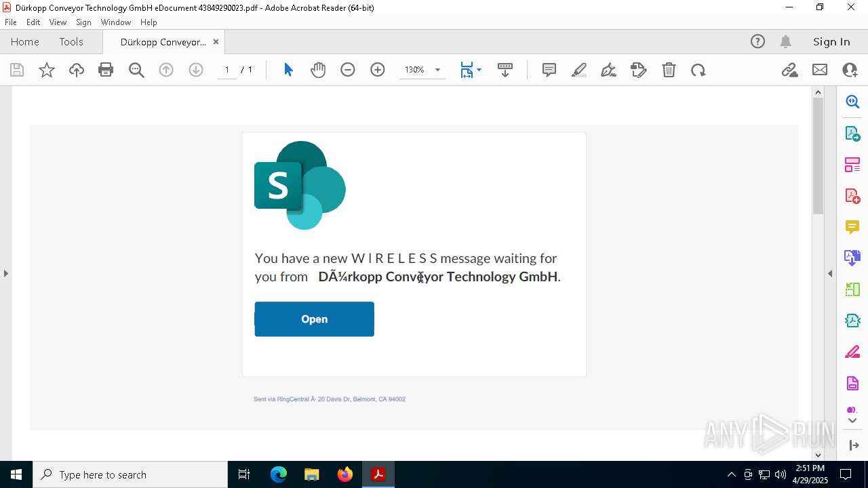Open the sign document pen icon
Image resolution: width=868 pixels, height=488 pixels.
click(609, 70)
